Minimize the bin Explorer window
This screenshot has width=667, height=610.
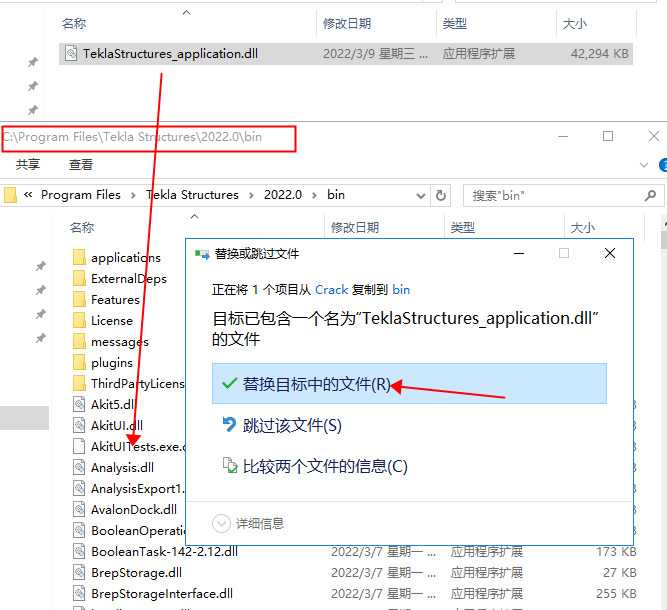pyautogui.click(x=563, y=136)
